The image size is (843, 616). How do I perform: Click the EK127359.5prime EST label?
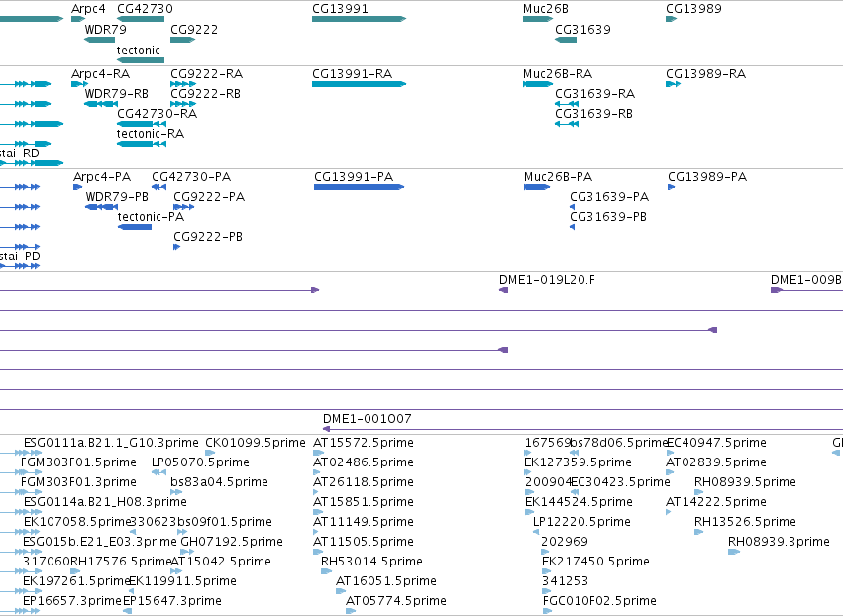(578, 462)
